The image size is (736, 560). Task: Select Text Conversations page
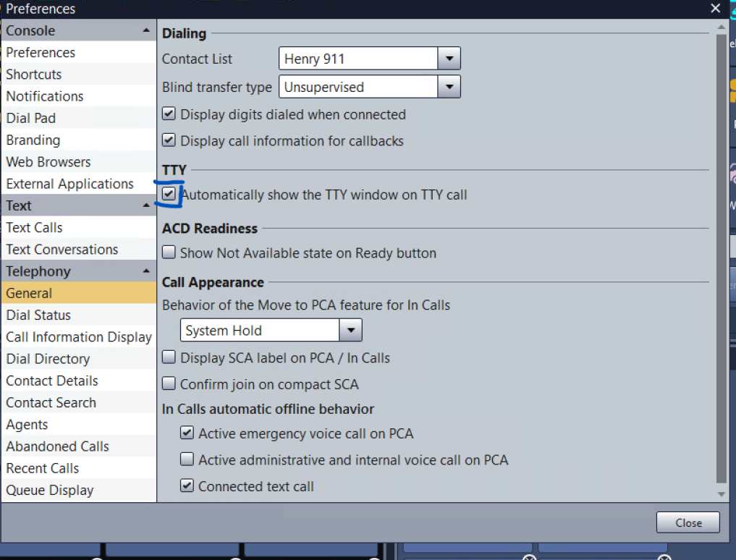pyautogui.click(x=79, y=250)
